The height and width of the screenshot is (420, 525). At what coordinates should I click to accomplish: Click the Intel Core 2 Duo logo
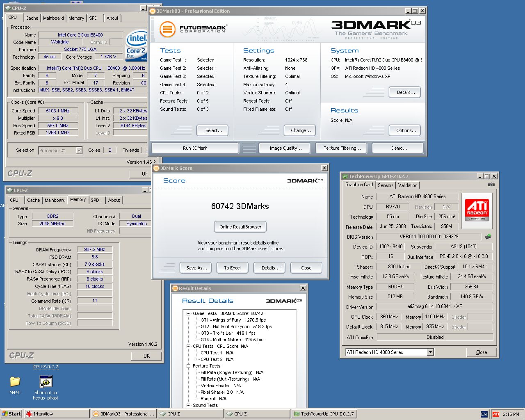tap(137, 46)
